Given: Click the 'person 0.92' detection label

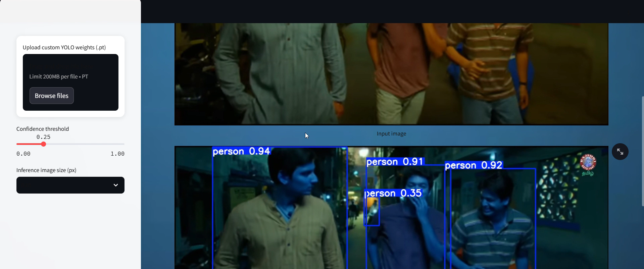Looking at the screenshot, I should pyautogui.click(x=474, y=165).
